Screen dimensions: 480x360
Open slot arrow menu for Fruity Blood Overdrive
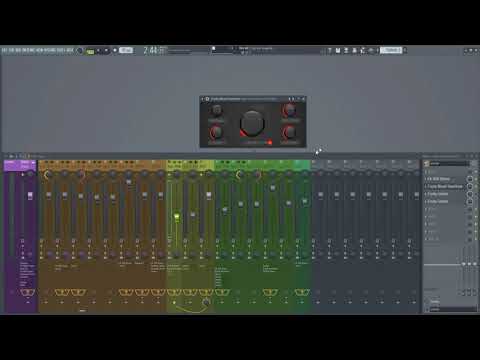click(x=426, y=186)
